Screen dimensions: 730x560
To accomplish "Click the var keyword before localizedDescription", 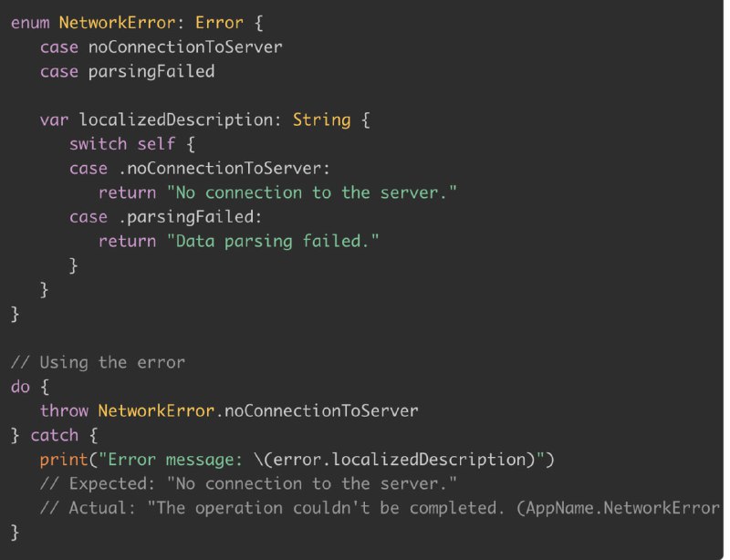I will (x=54, y=120).
